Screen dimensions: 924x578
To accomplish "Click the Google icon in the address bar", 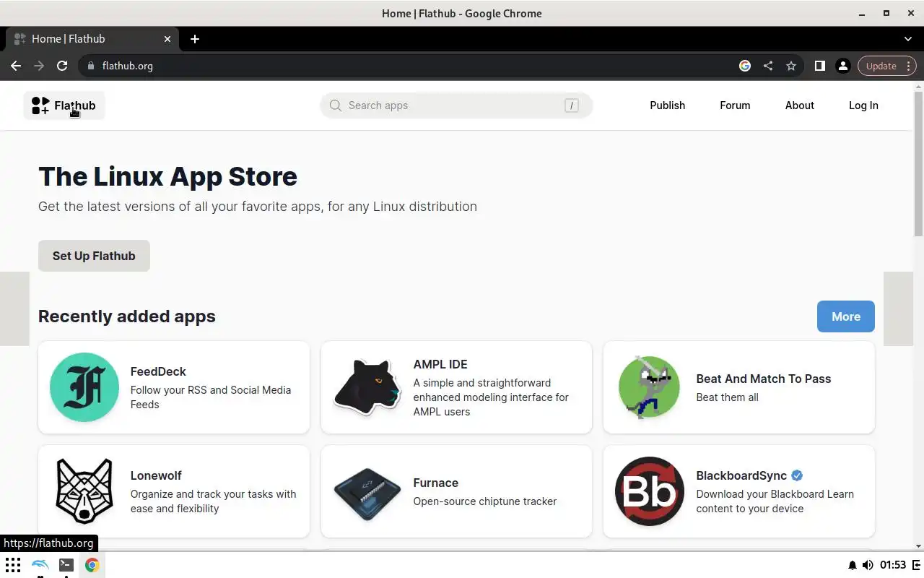I will [x=745, y=66].
